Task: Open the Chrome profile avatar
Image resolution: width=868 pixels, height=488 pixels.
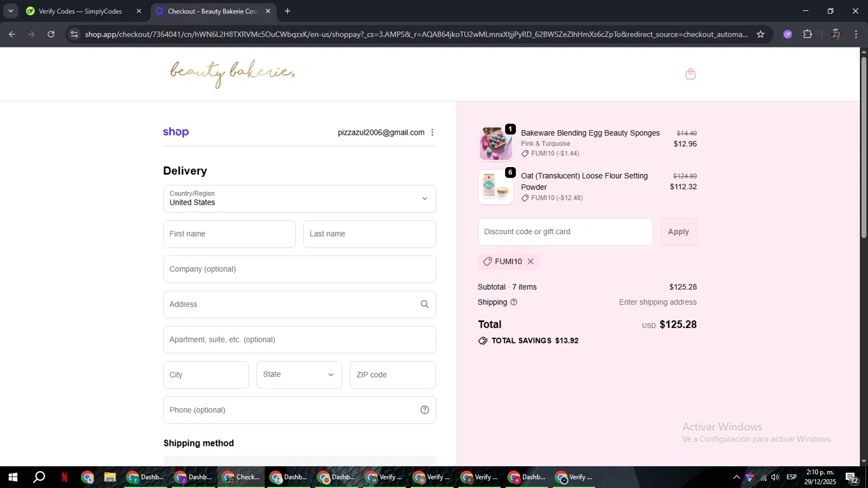Action: pos(836,34)
